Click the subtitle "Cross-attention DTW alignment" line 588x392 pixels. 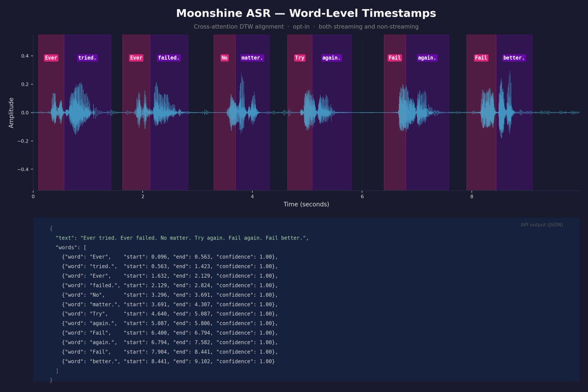(x=306, y=26)
